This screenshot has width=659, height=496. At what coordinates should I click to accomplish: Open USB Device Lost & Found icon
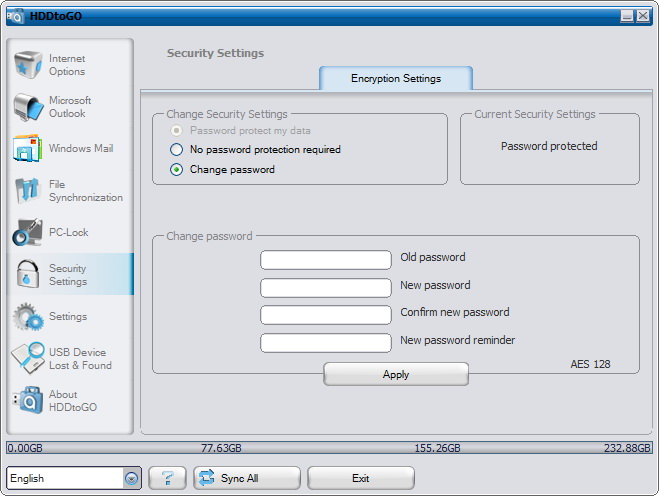click(x=28, y=358)
